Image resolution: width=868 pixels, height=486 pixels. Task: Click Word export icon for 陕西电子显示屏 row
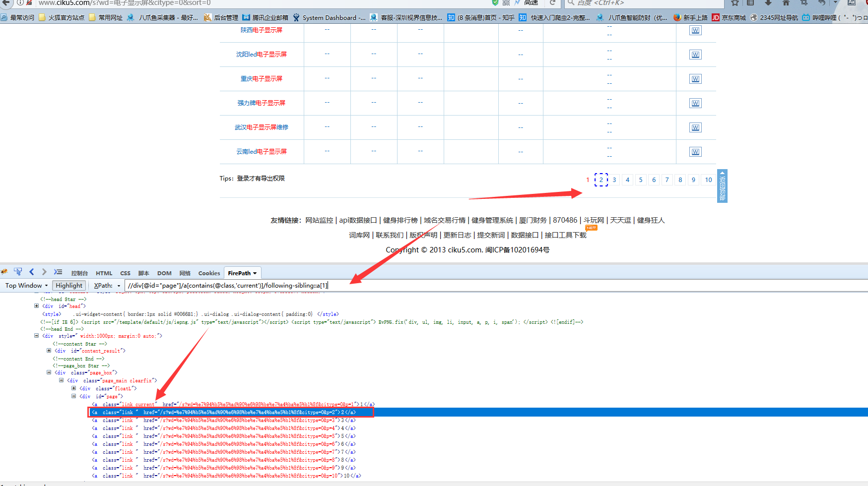tap(695, 30)
